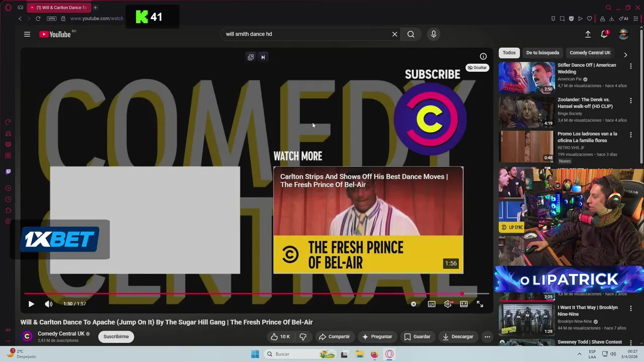
Task: Select the Todos filter chip
Action: [509, 53]
